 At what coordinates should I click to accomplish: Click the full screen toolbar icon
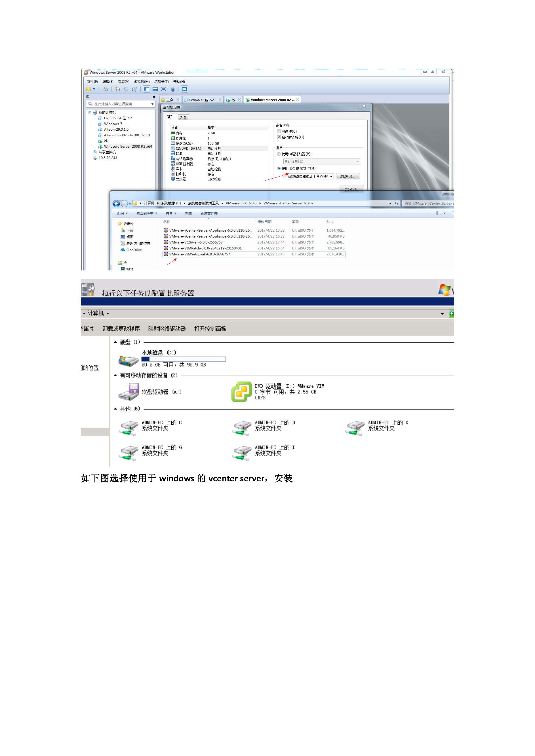164,89
